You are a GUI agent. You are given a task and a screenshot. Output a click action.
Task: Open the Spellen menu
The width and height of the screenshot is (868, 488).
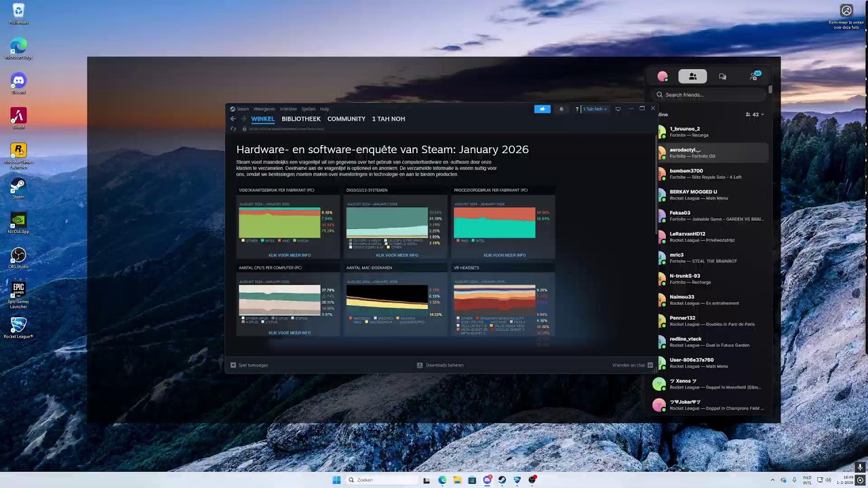click(x=309, y=109)
